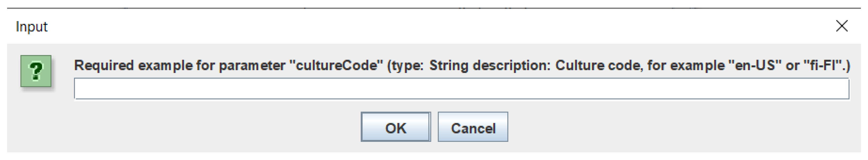Click the Input dialog title bar

tap(404, 26)
